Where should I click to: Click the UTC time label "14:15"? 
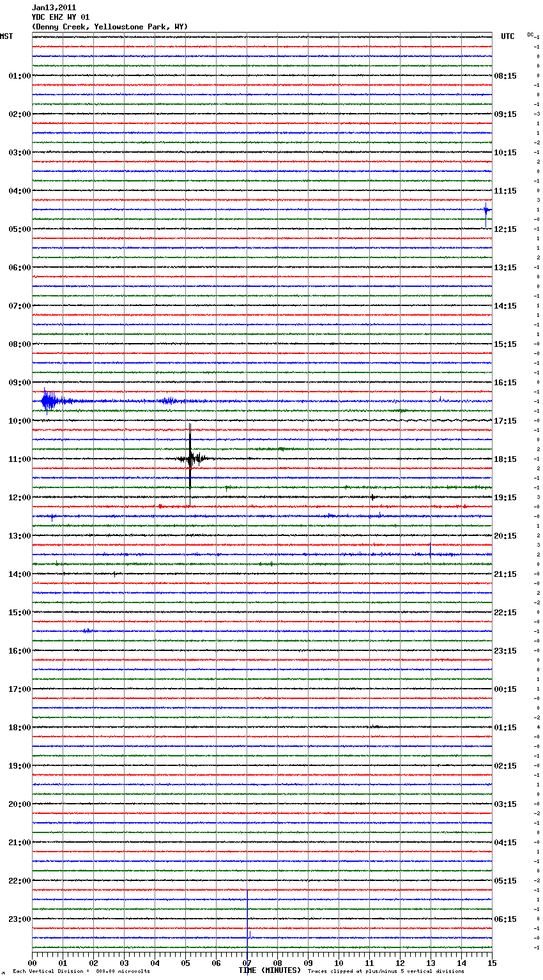[x=505, y=306]
